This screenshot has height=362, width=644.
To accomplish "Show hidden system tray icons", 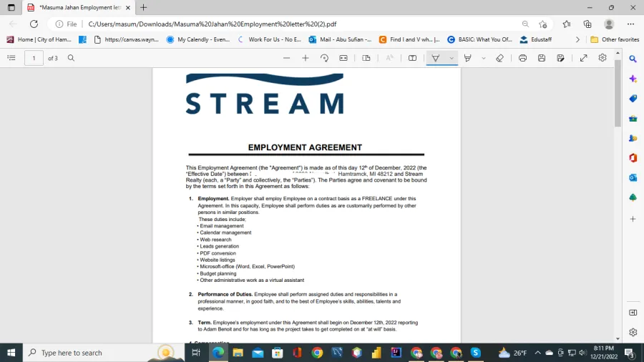I will click(x=537, y=353).
